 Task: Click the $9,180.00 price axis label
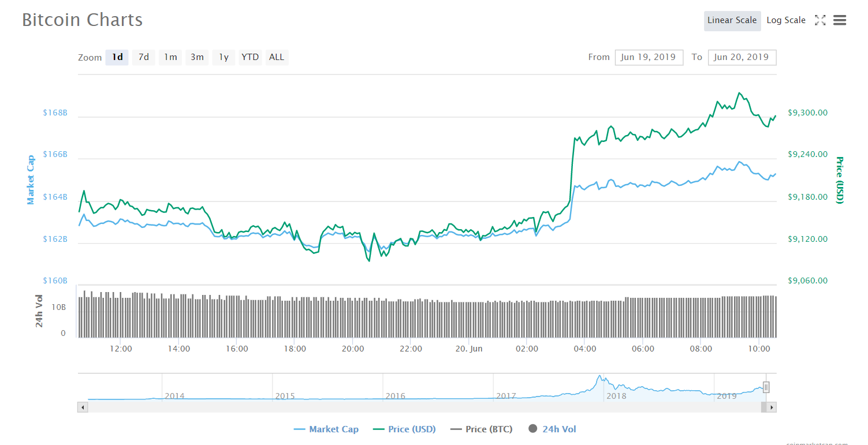807,197
